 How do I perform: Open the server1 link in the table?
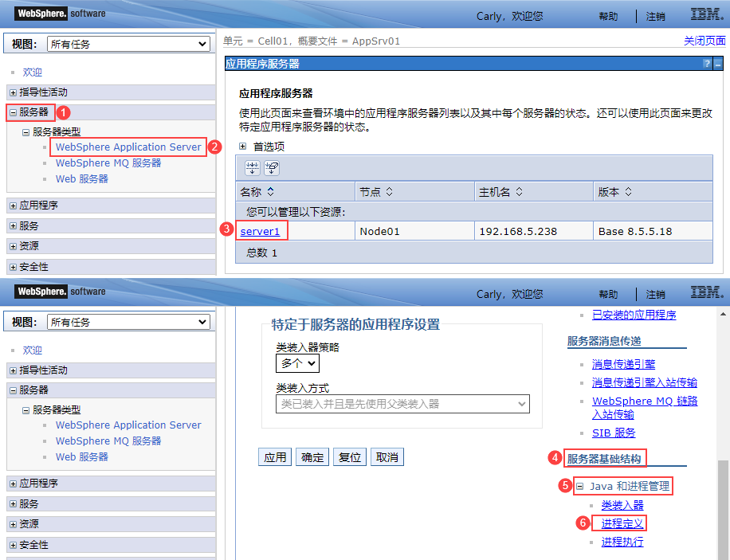[x=261, y=231]
